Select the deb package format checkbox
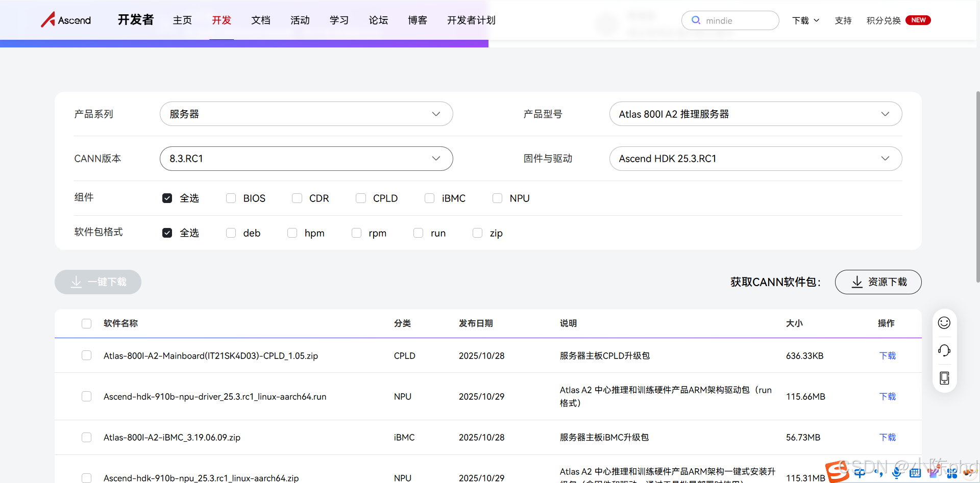The height and width of the screenshot is (483, 980). pyautogui.click(x=231, y=233)
